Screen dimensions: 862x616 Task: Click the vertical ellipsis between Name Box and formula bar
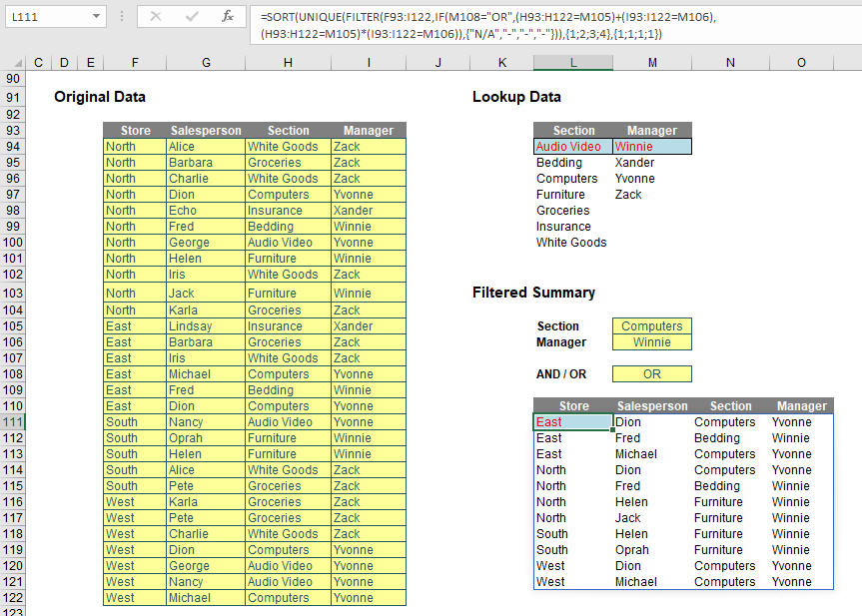(x=122, y=16)
